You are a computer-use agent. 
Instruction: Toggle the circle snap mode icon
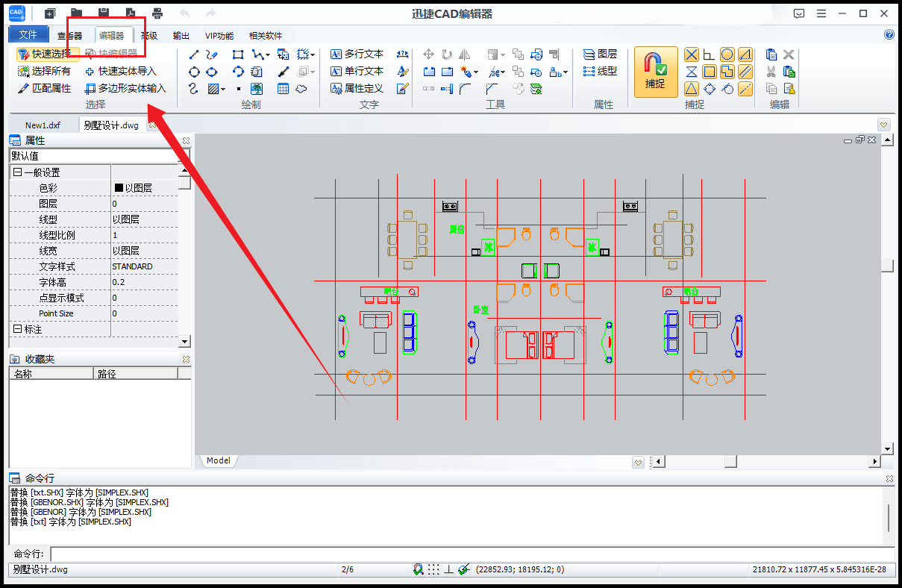[x=727, y=54]
